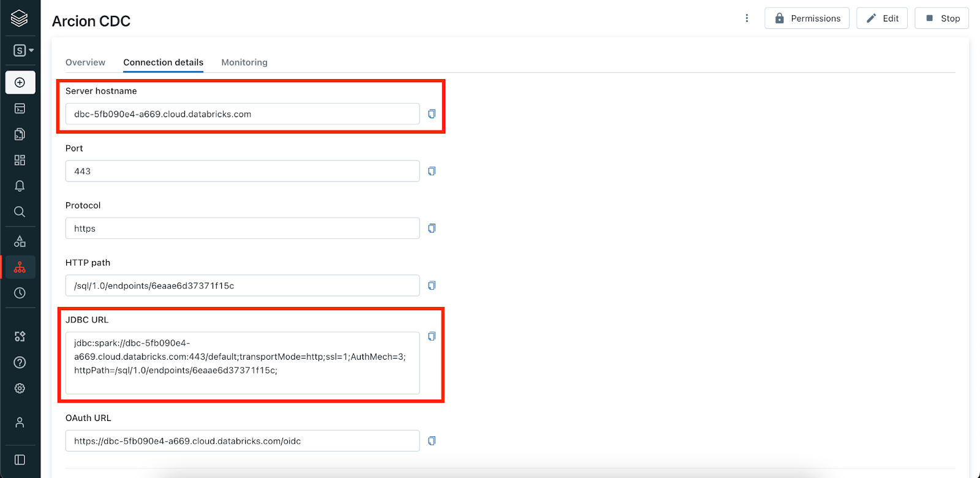Image resolution: width=980 pixels, height=478 pixels.
Task: Open the SQL Warehouses sidebar icon
Action: (x=20, y=267)
